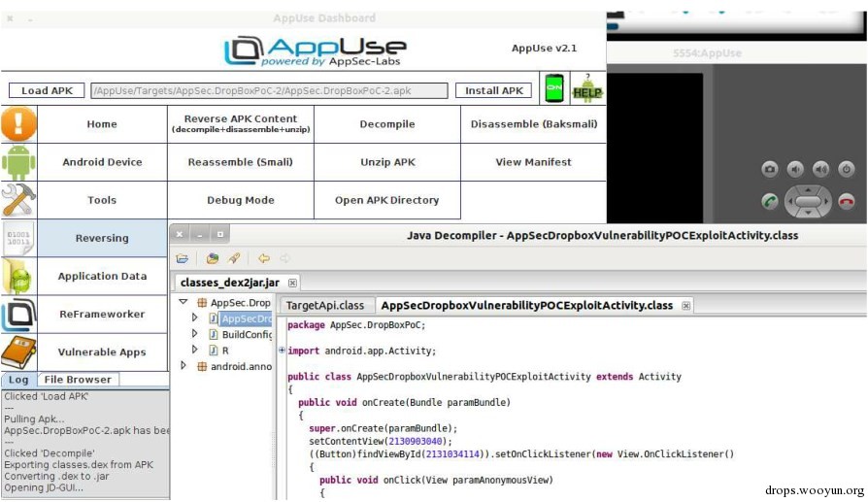Click the hammer and wrench Tools icon
Screen dimensions: 868x502
click(x=18, y=200)
